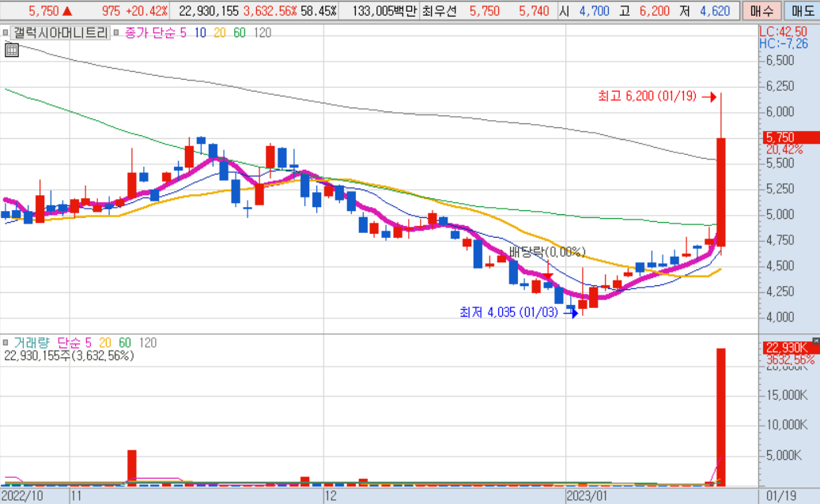Click the red 22,930K volume axis tag

(x=792, y=348)
